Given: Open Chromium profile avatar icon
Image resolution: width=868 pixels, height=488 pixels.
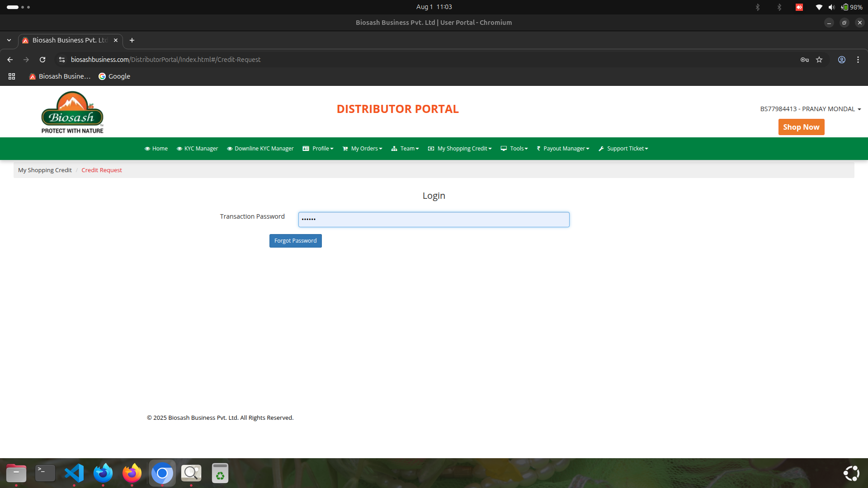Looking at the screenshot, I should coord(842,60).
